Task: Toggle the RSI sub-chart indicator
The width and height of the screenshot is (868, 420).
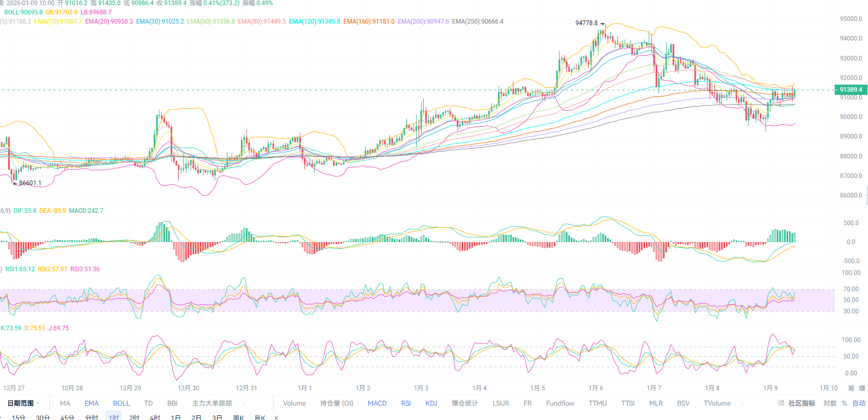Action: (x=406, y=403)
